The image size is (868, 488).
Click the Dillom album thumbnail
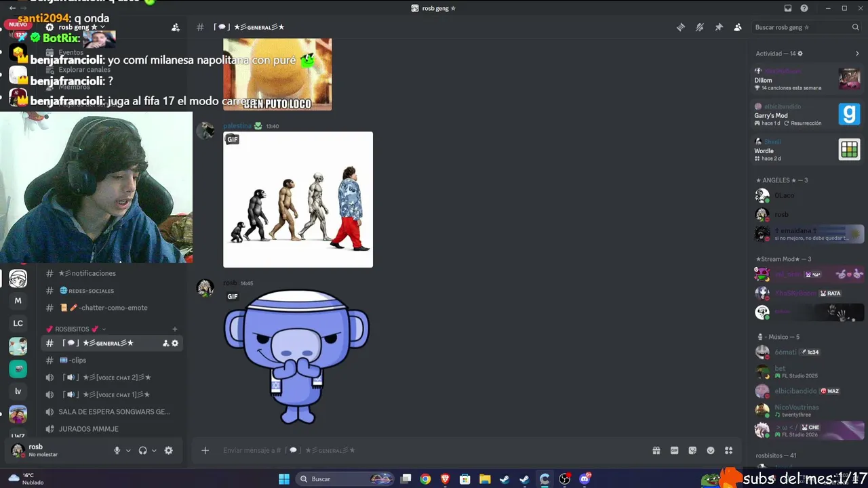(849, 79)
